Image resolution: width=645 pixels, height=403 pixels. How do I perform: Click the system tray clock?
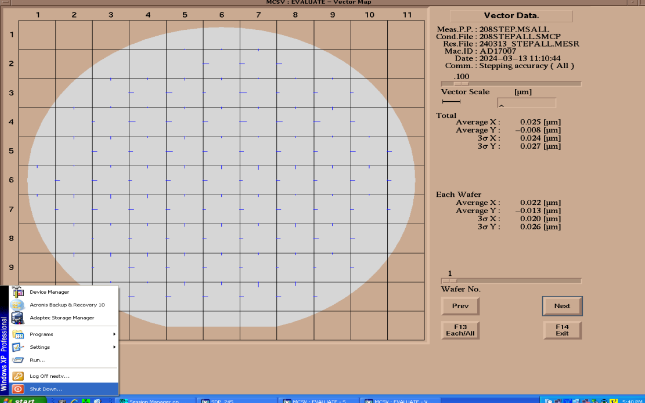pyautogui.click(x=632, y=399)
